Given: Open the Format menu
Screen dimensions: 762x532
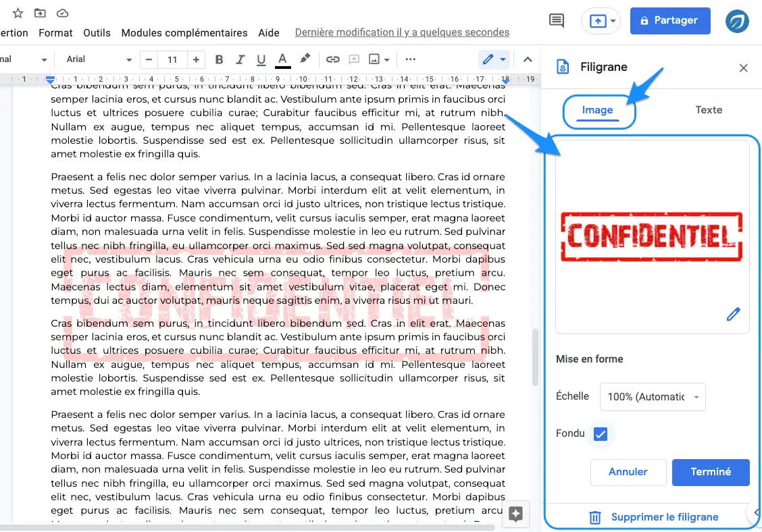Looking at the screenshot, I should 55,33.
